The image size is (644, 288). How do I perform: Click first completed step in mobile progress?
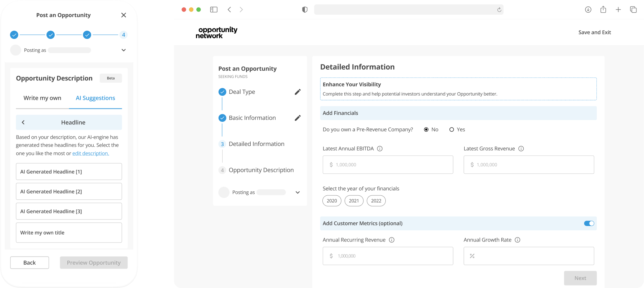(14, 35)
